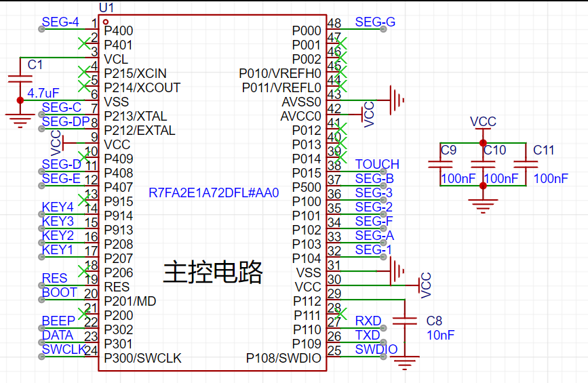Image resolution: width=588 pixels, height=383 pixels.
Task: Click the 10nF value of C8
Action: [441, 336]
